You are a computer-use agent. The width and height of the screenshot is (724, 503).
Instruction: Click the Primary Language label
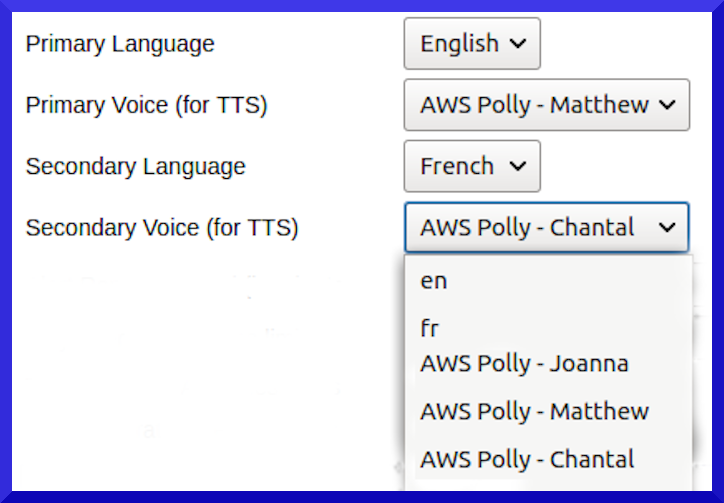click(x=120, y=44)
